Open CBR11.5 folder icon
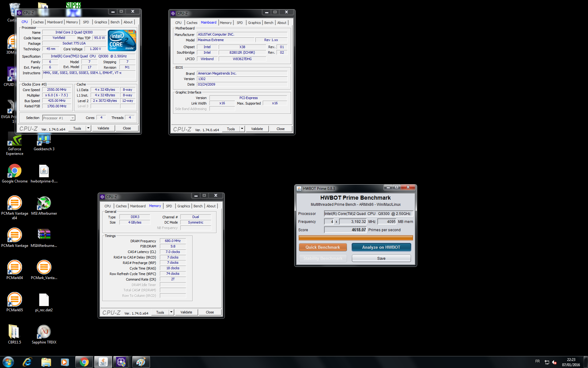The height and width of the screenshot is (368, 588). (15, 335)
